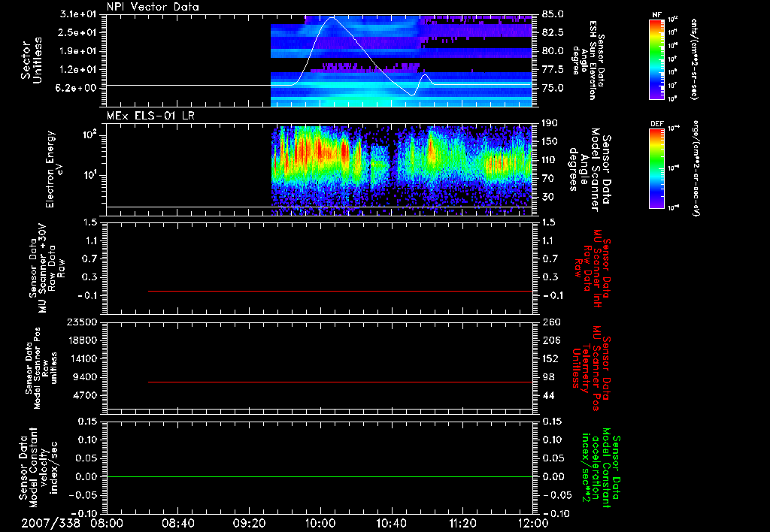Screen dimensions: 770x532
Task: Click the 75.0 elevation angle tick
Action: tap(553, 88)
